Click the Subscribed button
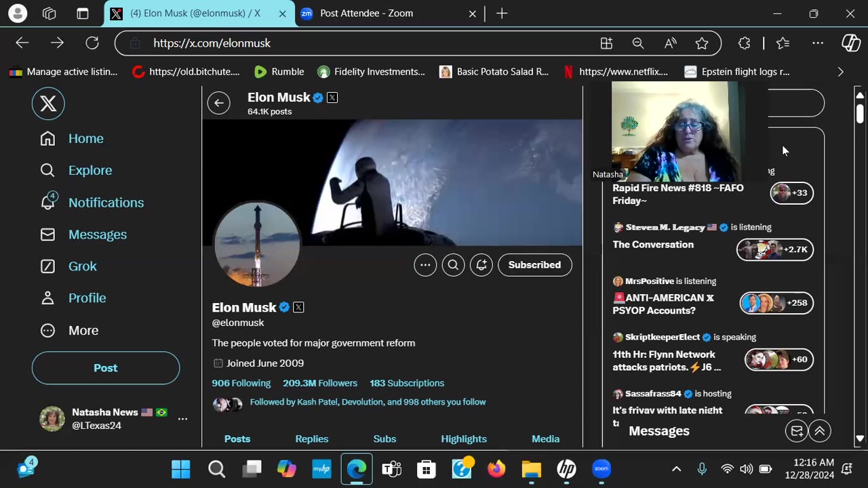This screenshot has width=868, height=488. pyautogui.click(x=534, y=265)
